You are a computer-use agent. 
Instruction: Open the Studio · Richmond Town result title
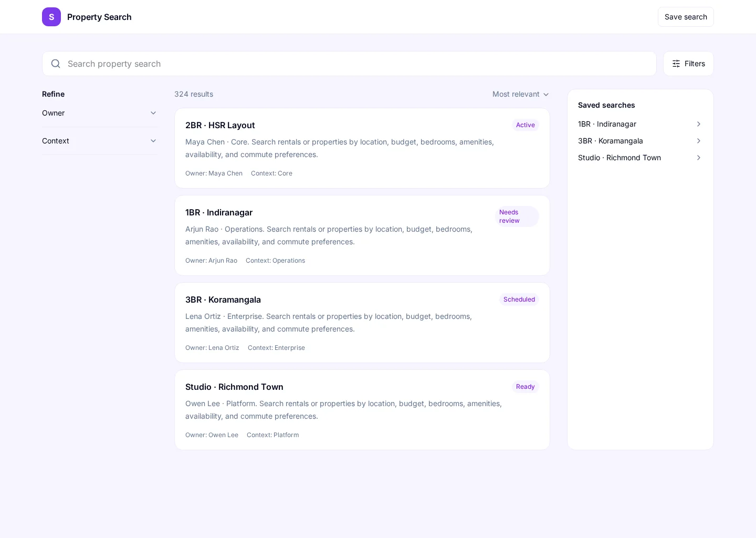tap(234, 387)
